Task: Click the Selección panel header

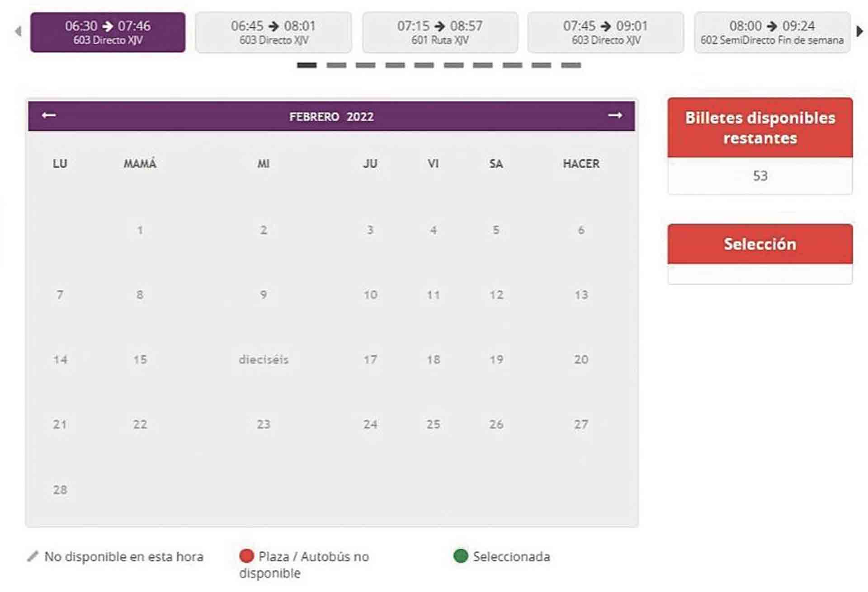Action: tap(760, 244)
